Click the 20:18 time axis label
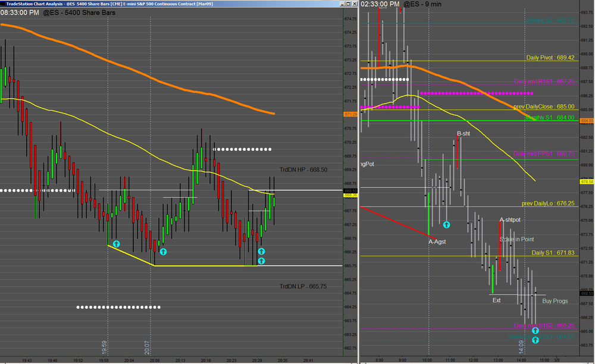The height and width of the screenshot is (364, 595). coord(206,360)
